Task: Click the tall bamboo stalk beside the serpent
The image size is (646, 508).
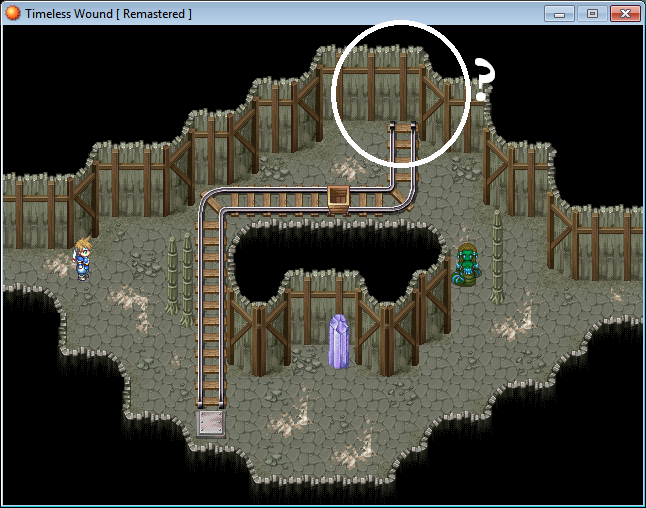Action: click(x=497, y=255)
